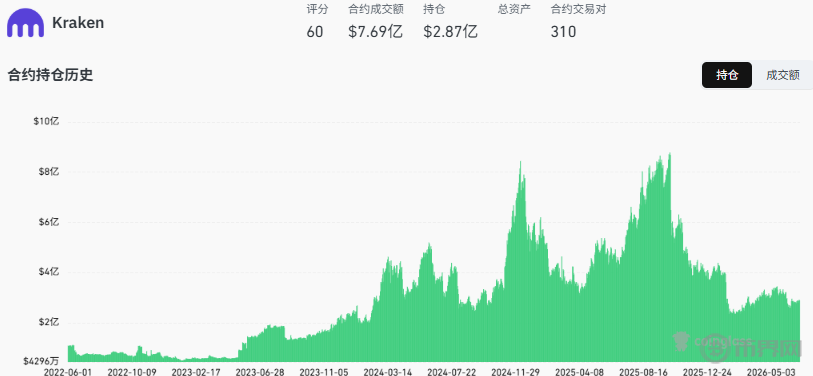Image resolution: width=813 pixels, height=376 pixels.
Task: Click the highest chart peak near 2025-08-16
Action: coord(670,154)
